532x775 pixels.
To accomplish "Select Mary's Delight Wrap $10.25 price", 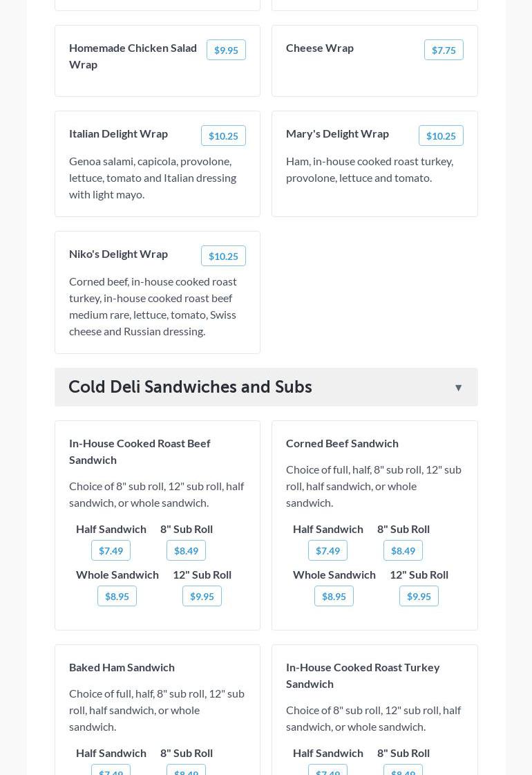I will click(x=441, y=136).
